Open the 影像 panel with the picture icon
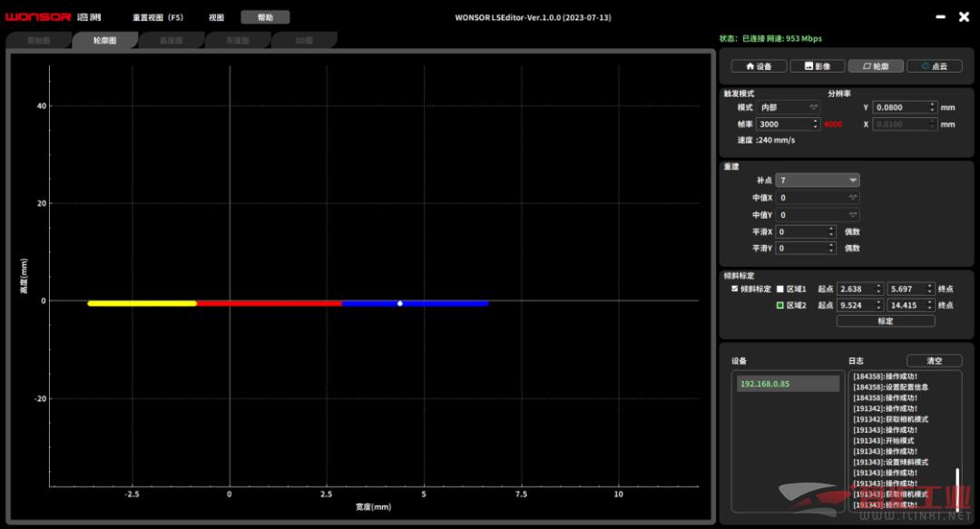The width and height of the screenshot is (980, 529). click(x=818, y=66)
